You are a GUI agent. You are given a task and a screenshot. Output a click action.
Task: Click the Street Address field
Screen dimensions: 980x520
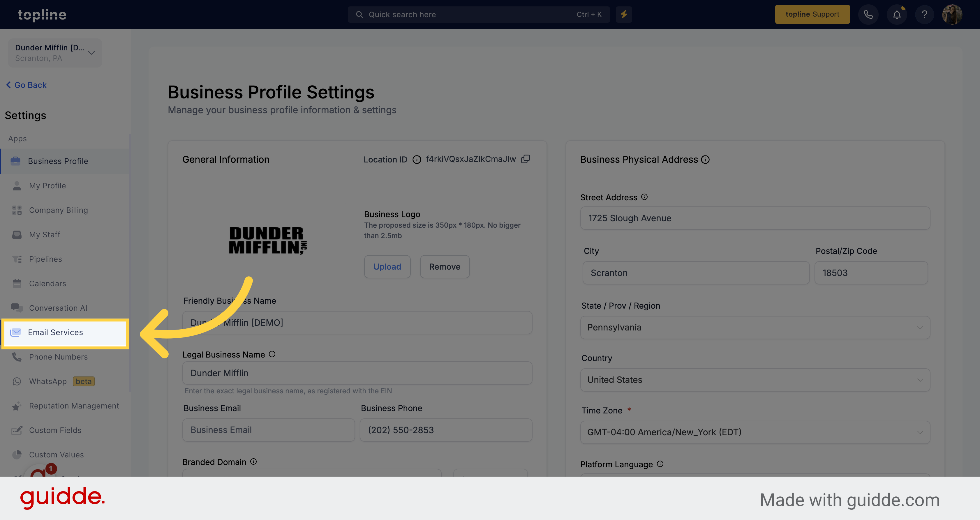(x=755, y=218)
